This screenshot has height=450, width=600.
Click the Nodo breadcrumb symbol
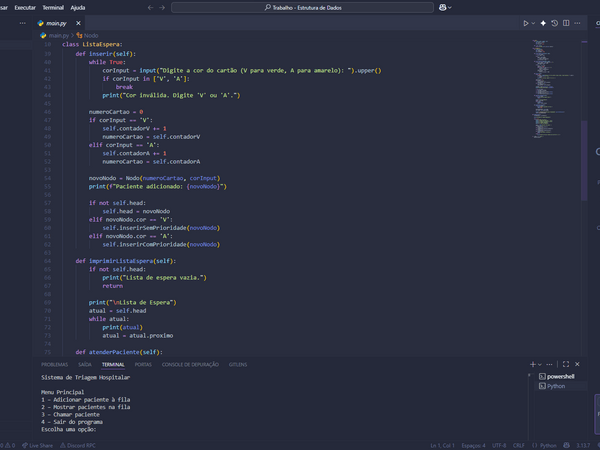(90, 35)
